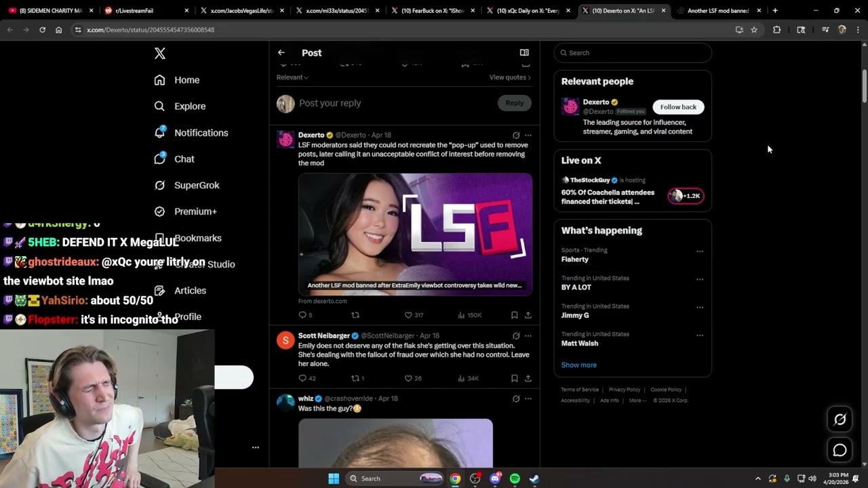Open more options on Dexerto reply
The height and width of the screenshot is (488, 868).
click(528, 135)
